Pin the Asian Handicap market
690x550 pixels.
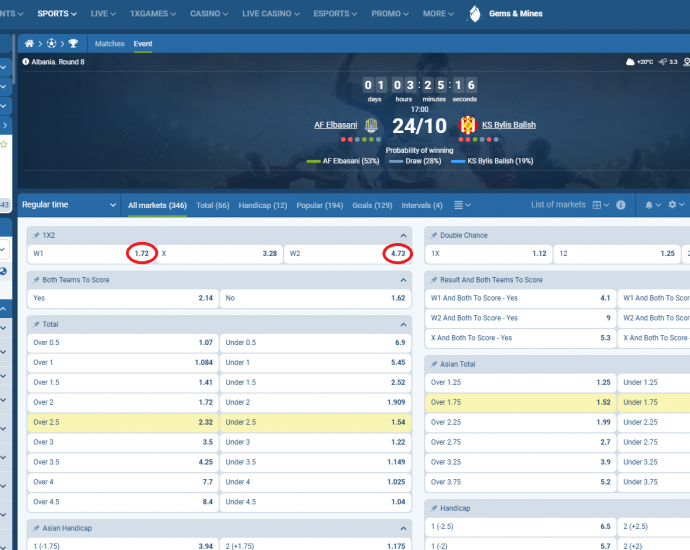tap(36, 528)
